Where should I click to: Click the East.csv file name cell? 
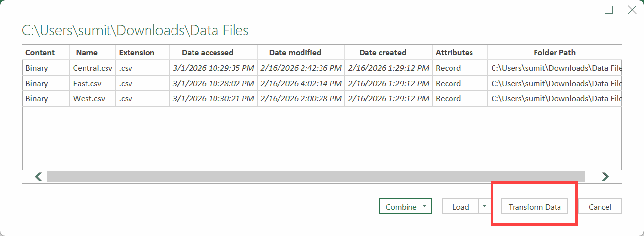(x=93, y=83)
